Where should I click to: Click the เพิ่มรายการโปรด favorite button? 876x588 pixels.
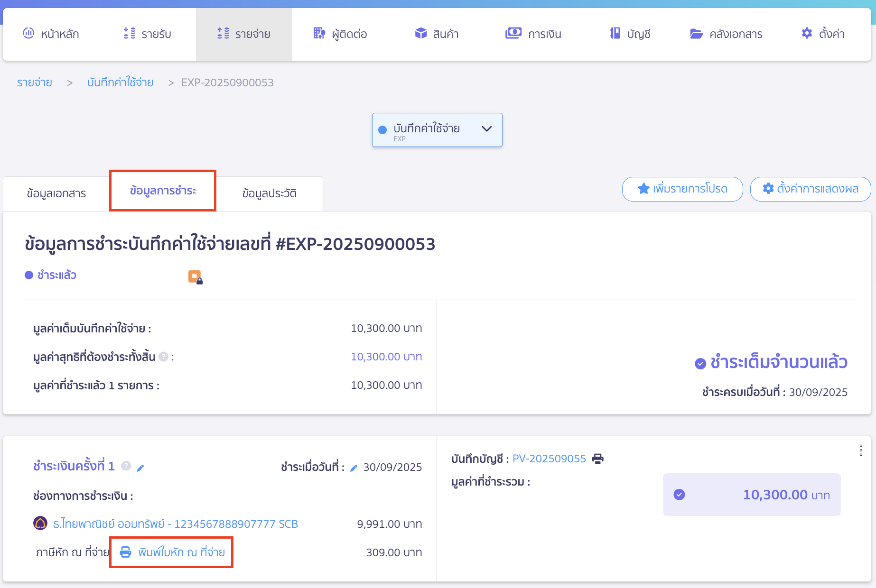coord(682,189)
